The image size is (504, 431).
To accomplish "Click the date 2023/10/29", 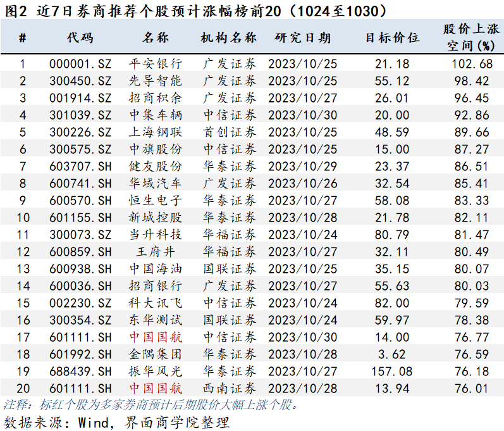I will point(303,166).
